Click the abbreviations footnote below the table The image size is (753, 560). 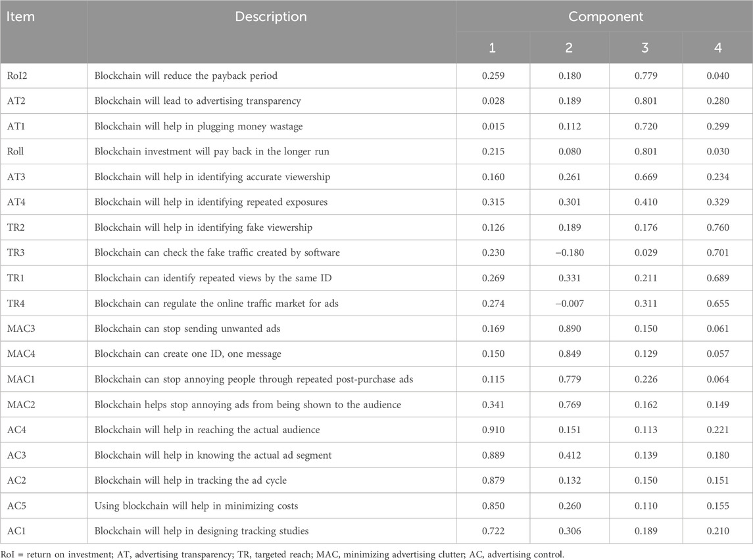coord(283,553)
